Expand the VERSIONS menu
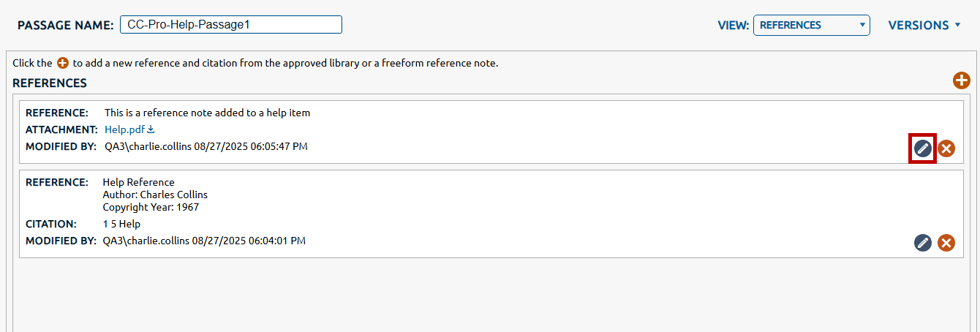 (x=919, y=25)
